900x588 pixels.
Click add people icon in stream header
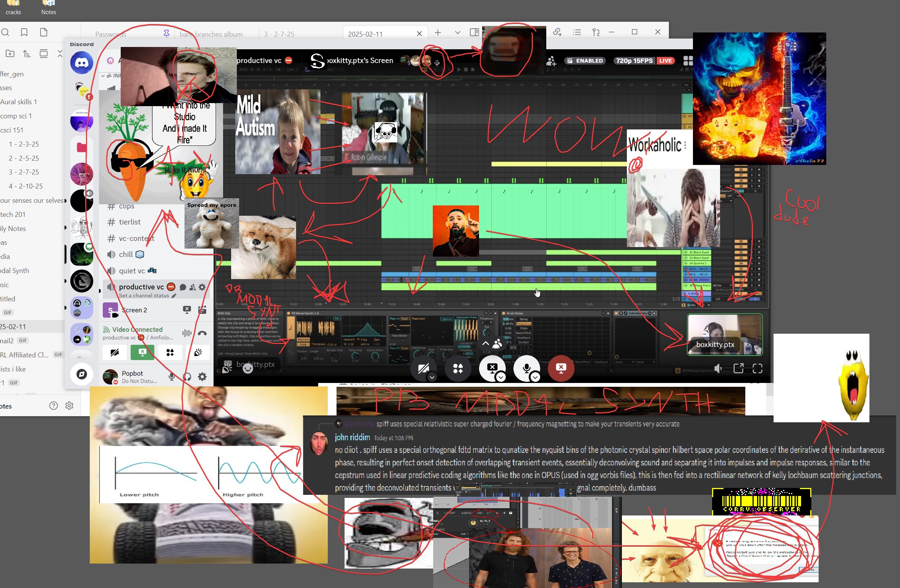551,61
